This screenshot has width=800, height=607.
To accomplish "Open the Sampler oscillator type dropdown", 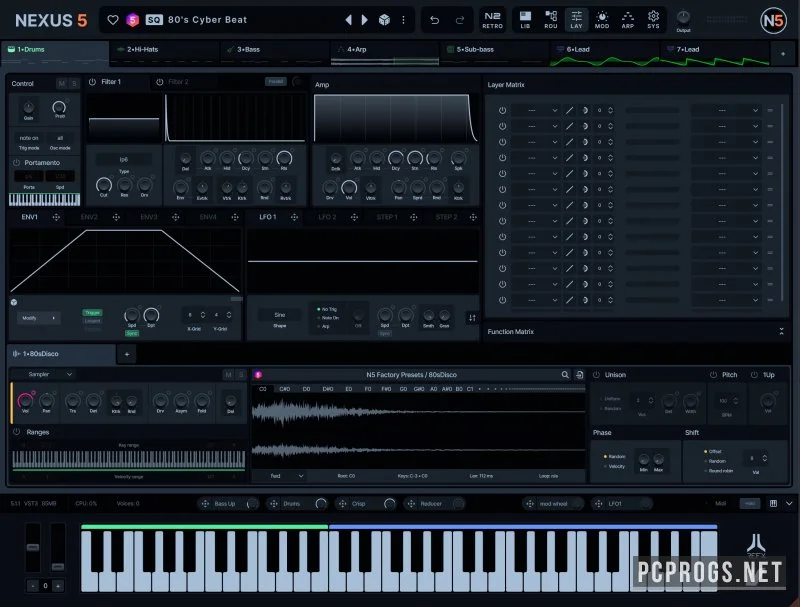I will tap(49, 374).
